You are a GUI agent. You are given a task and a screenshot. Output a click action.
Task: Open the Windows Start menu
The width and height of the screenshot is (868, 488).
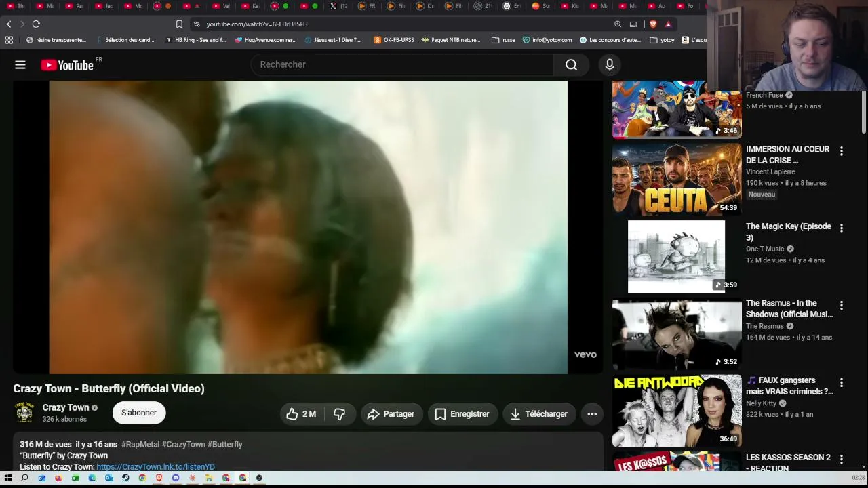click(8, 478)
